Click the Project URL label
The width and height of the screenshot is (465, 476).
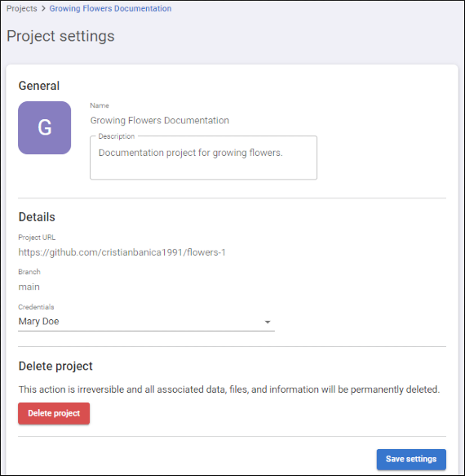[37, 238]
